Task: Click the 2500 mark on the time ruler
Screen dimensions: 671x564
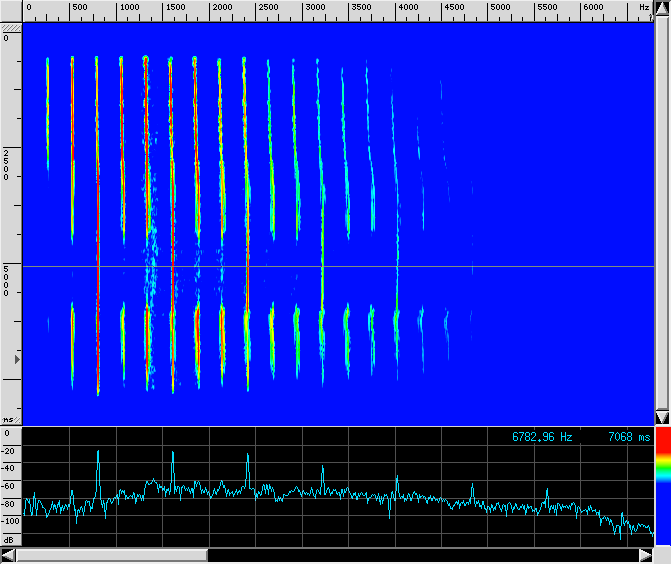Action: coord(6,164)
